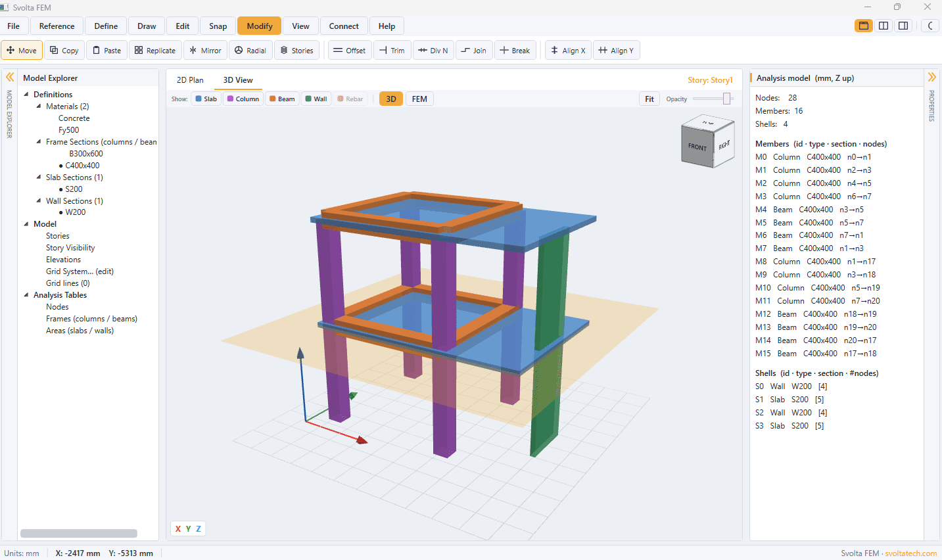Screen dimensions: 942x560
Task: Toggle Rebar visibility in 3D view
Action: click(x=350, y=99)
